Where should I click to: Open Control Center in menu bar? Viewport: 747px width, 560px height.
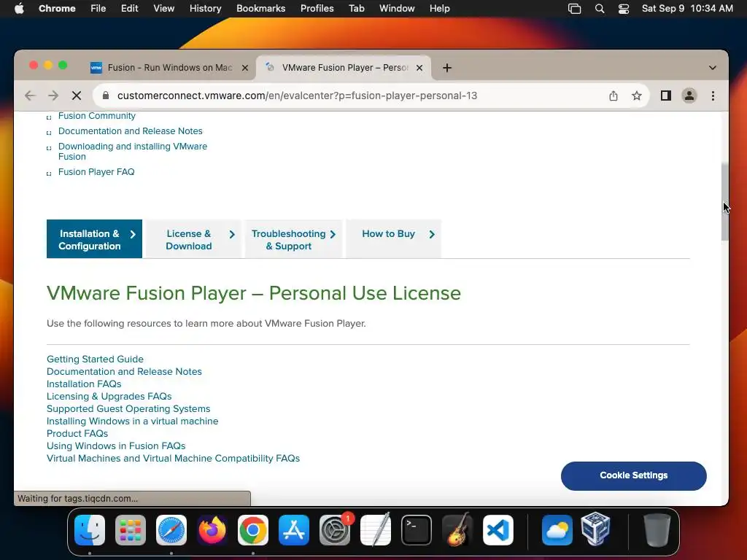[x=624, y=9]
